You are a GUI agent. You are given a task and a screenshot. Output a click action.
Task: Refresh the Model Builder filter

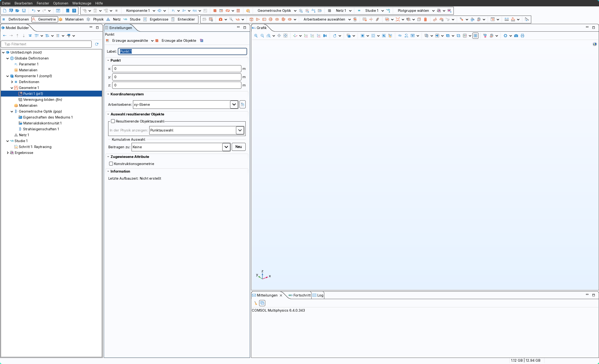coord(97,44)
